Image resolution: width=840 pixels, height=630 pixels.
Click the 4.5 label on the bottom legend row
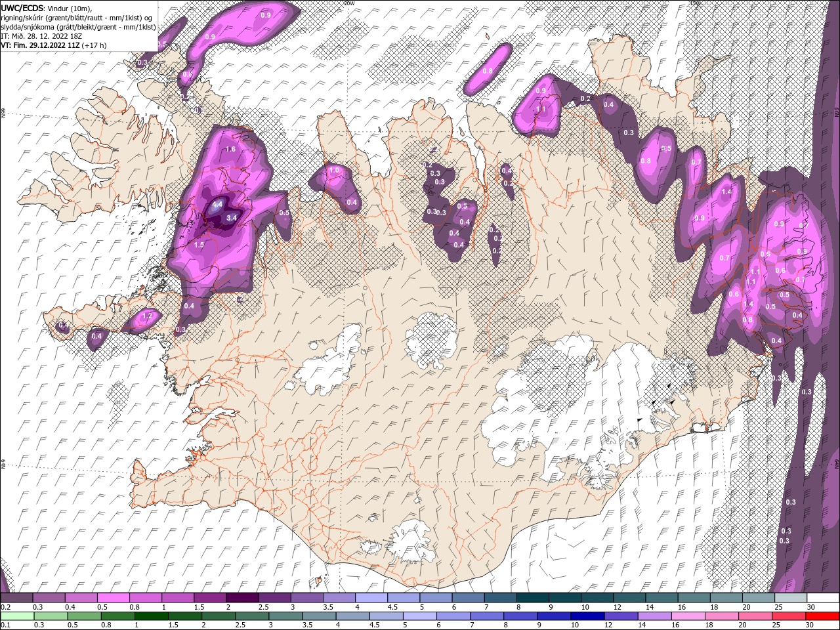point(375,625)
